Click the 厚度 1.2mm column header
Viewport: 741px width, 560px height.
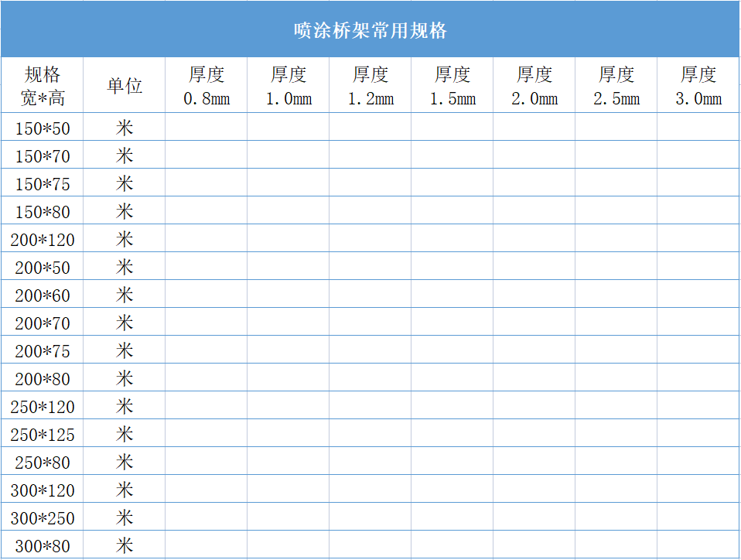click(370, 84)
